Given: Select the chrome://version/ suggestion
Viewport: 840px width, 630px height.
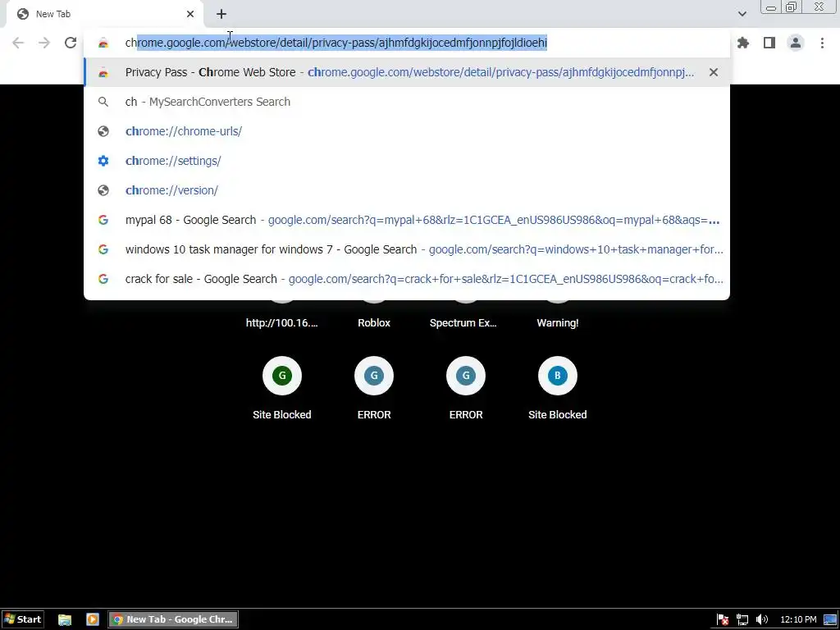Looking at the screenshot, I should pos(407,190).
